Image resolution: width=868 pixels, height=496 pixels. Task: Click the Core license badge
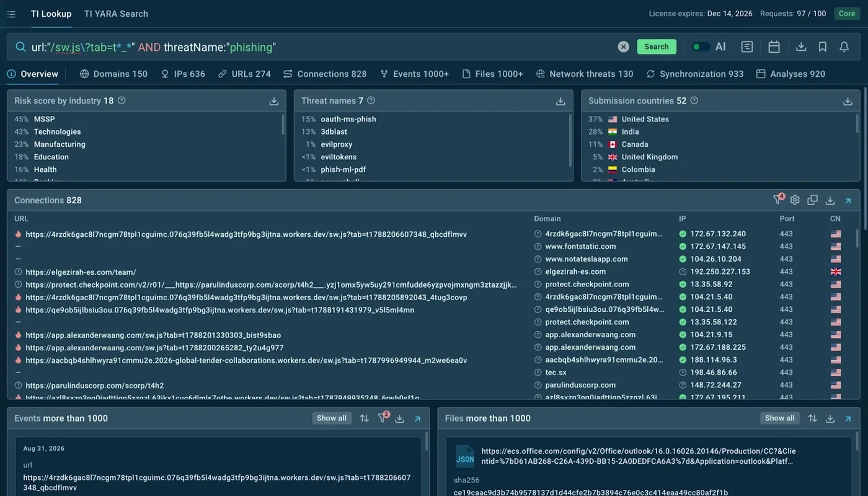847,14
